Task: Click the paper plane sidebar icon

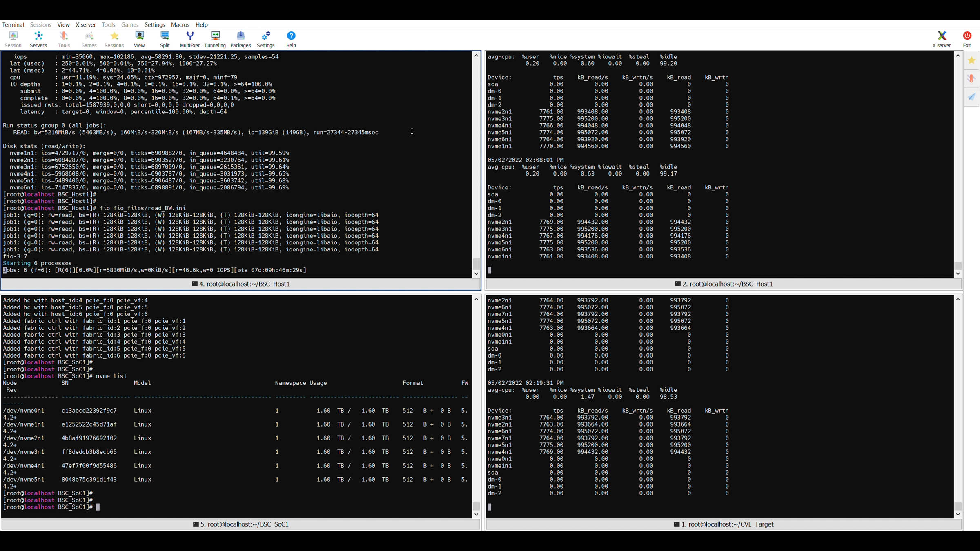Action: tap(971, 97)
